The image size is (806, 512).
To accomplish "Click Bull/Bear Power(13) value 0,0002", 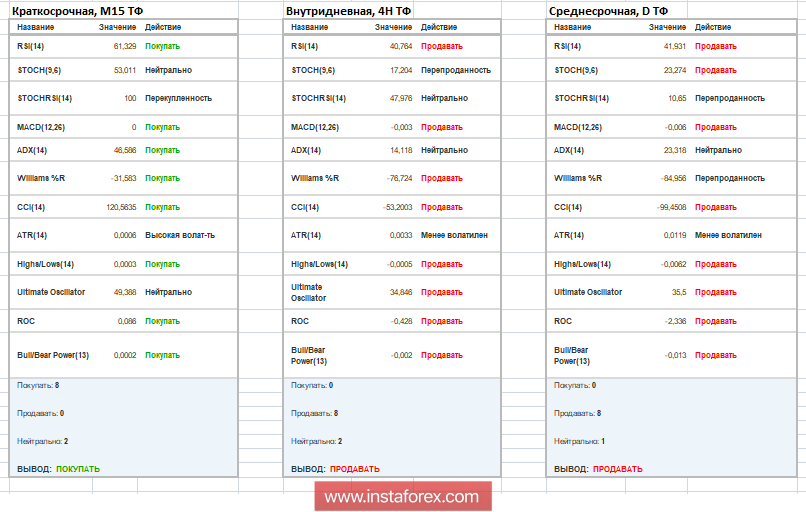I will (125, 355).
